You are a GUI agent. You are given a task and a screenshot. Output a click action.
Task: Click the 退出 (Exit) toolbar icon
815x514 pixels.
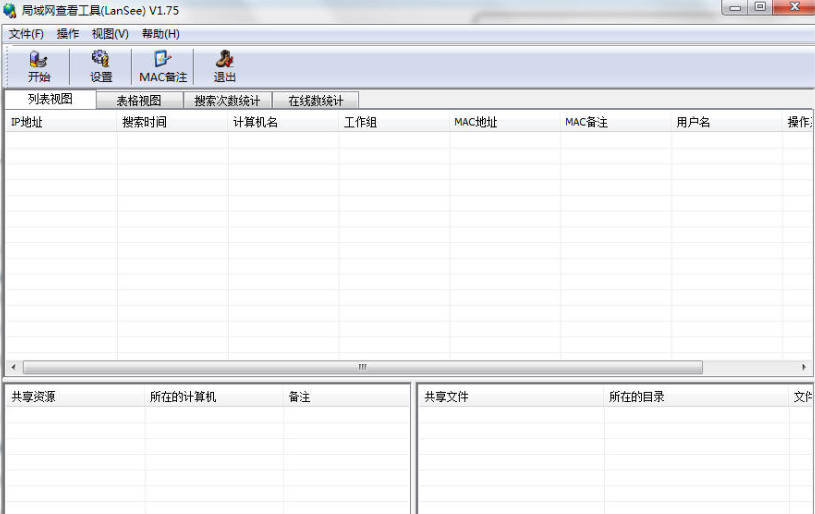(x=225, y=67)
